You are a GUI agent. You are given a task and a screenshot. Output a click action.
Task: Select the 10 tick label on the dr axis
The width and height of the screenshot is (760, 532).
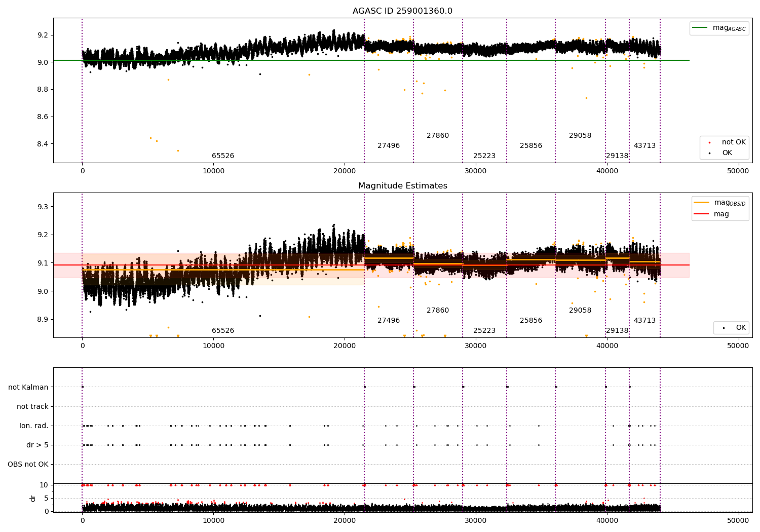coord(44,485)
